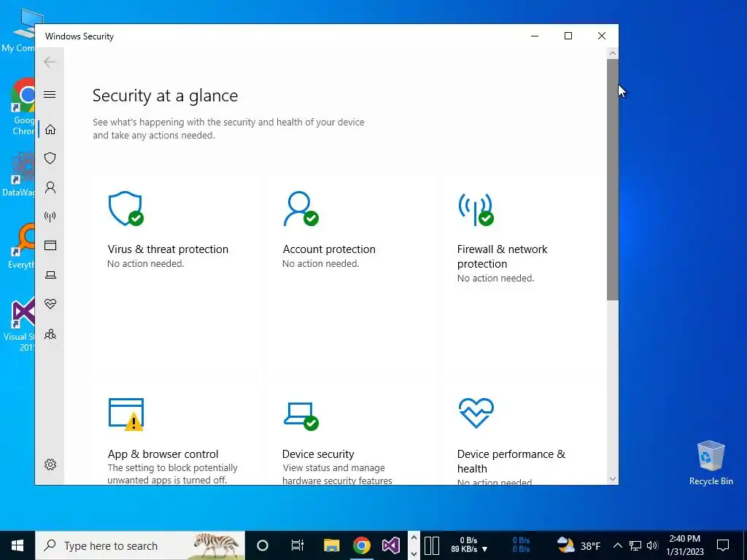Click the large Virus & threat protection shield icon

(x=125, y=209)
